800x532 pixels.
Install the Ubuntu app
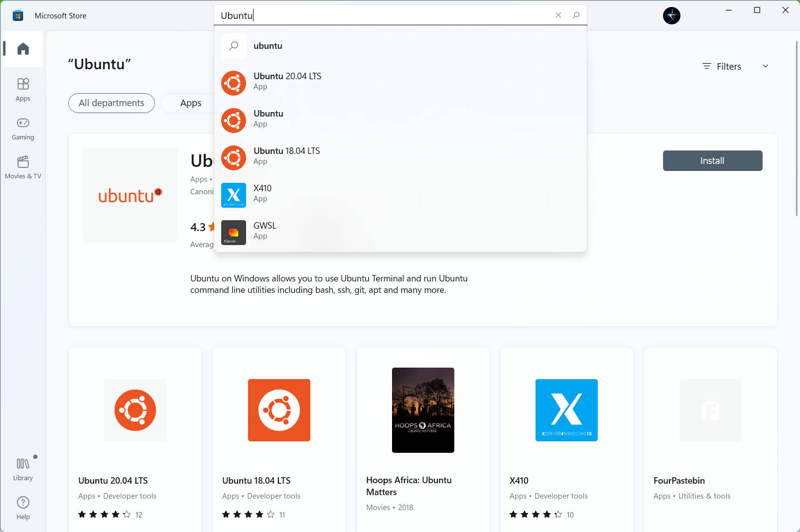712,160
